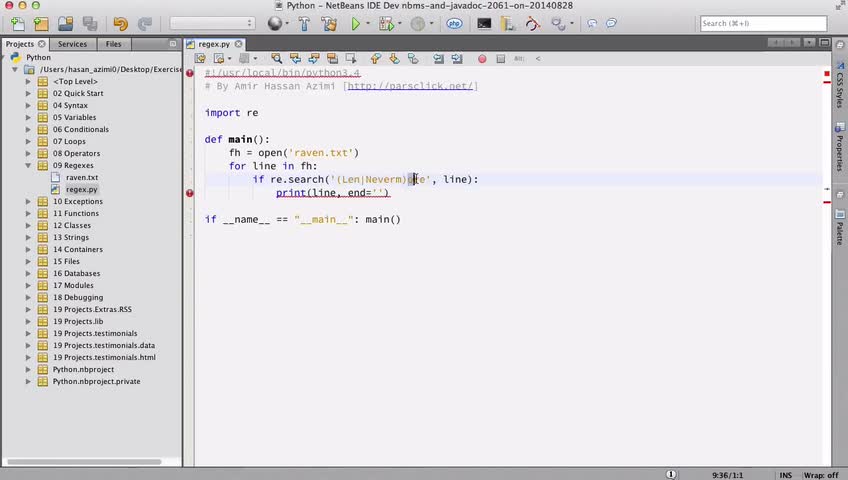Viewport: 848px width, 480px height.
Task: Open the CSS Styles side panel
Action: click(840, 84)
